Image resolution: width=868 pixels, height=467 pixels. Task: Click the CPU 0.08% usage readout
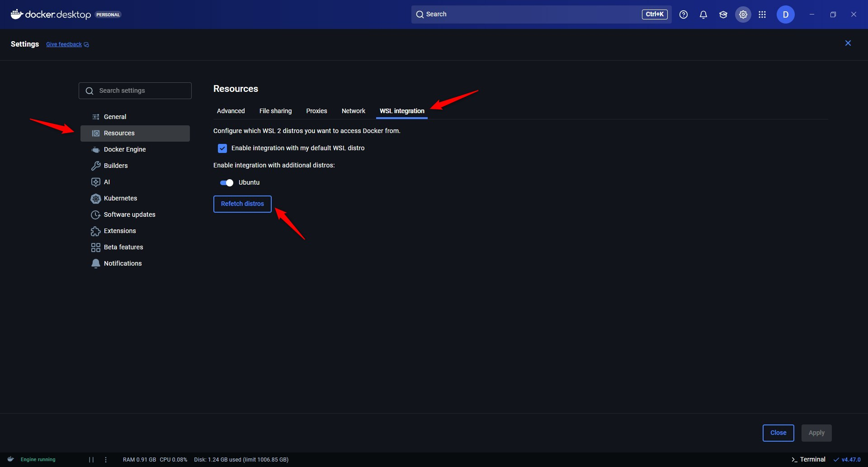pyautogui.click(x=174, y=459)
